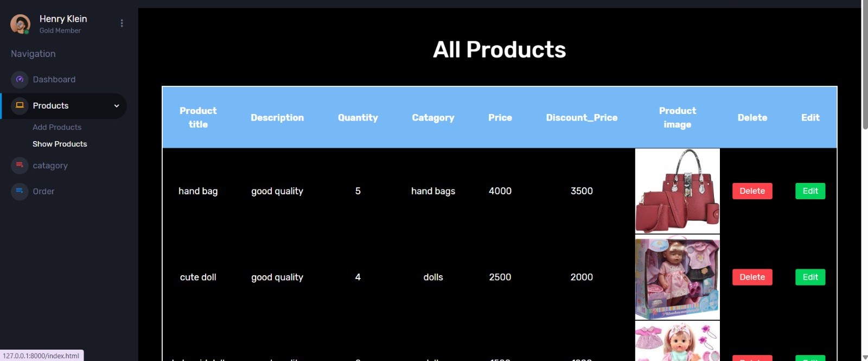This screenshot has width=868, height=361.
Task: Click the Gold Member label
Action: coord(60,30)
